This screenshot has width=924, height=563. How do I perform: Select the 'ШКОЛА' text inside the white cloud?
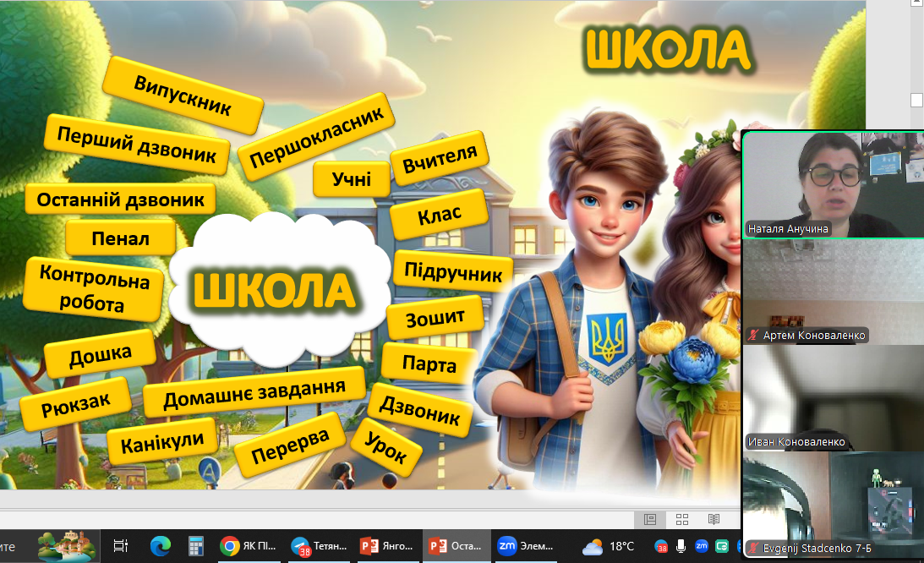point(275,292)
